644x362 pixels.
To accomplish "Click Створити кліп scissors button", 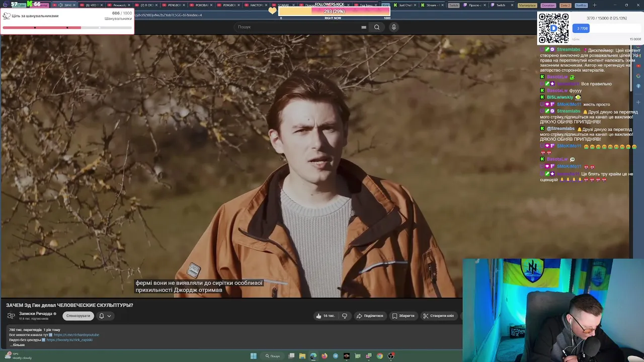I will click(438, 316).
